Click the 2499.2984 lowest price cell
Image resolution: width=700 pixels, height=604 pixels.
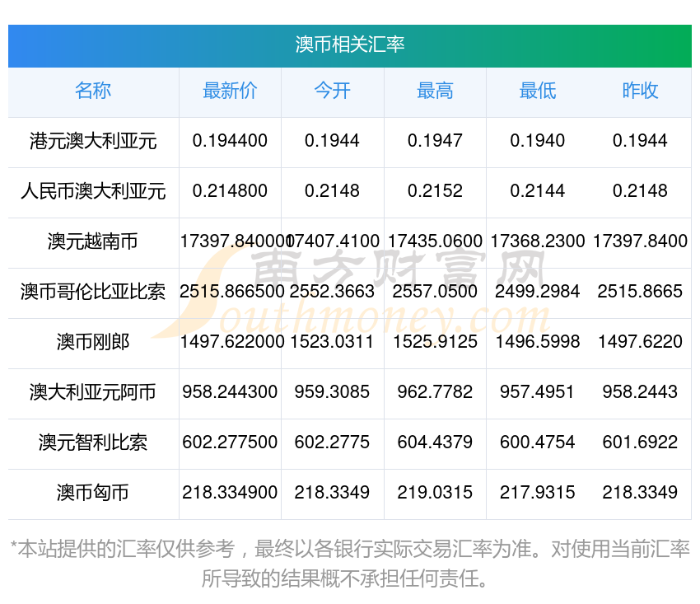pyautogui.click(x=537, y=292)
